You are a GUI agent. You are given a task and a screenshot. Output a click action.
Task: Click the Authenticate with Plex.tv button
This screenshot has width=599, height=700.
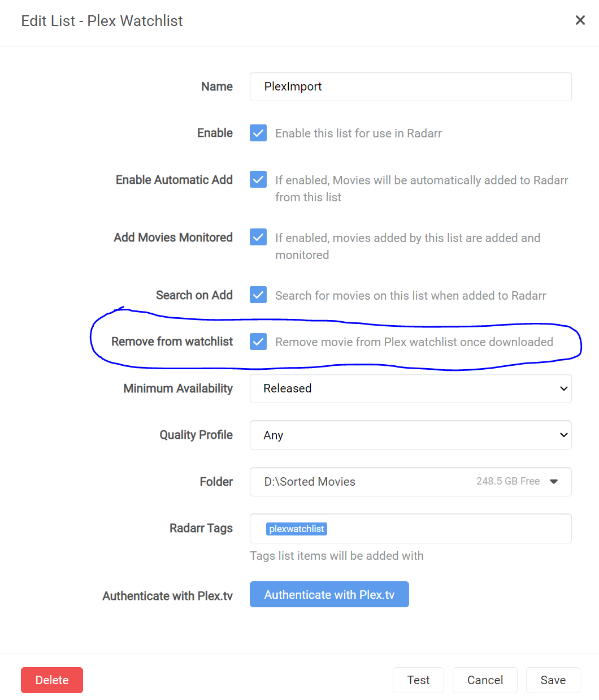coord(329,594)
